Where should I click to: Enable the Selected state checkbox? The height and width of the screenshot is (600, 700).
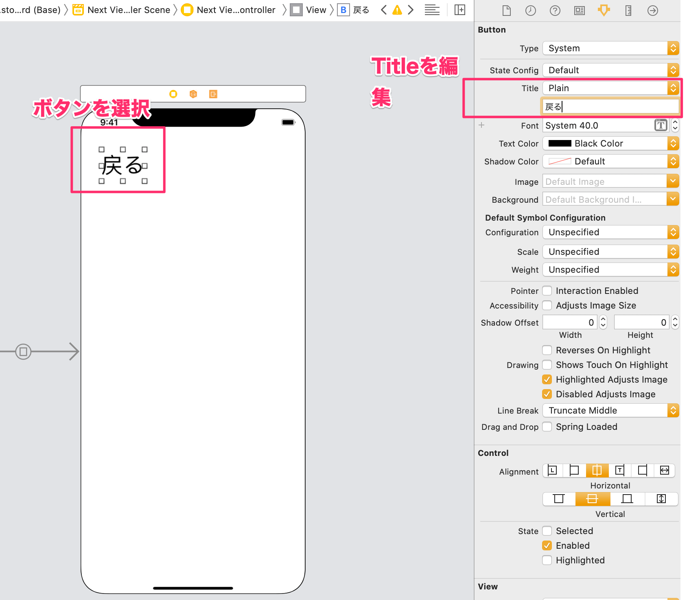[547, 530]
